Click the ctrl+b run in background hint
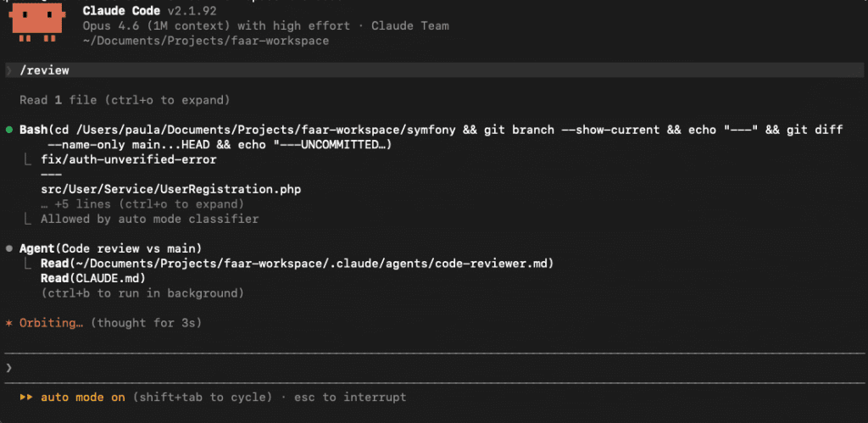868x423 pixels. click(x=142, y=293)
